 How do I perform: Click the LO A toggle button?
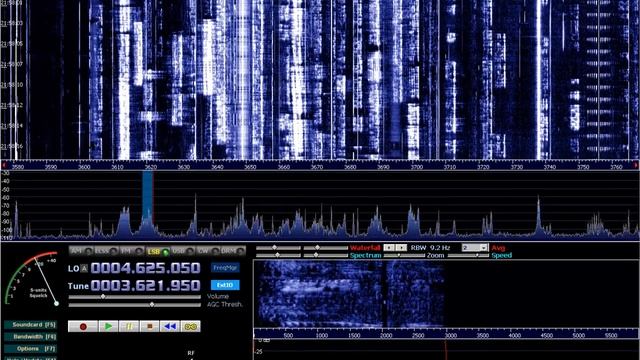point(84,269)
